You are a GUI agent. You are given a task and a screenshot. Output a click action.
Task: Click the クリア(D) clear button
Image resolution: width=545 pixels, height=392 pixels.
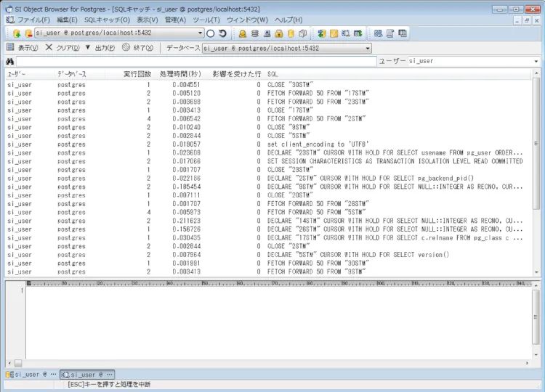62,48
